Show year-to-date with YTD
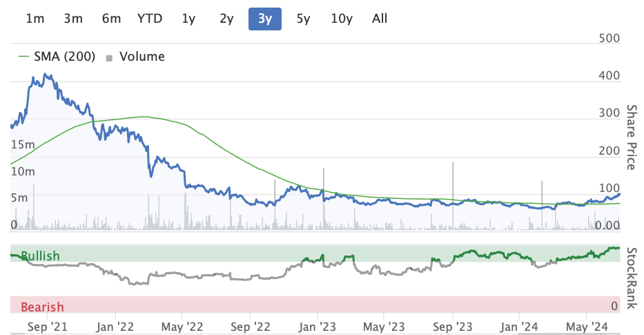Image resolution: width=644 pixels, height=335 pixels. 150,19
